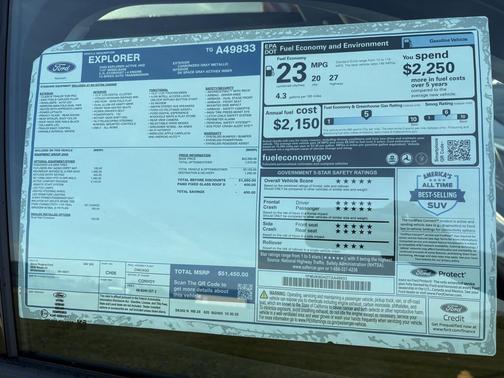This screenshot has width=504, height=378.
Task: Click the vehicle barcode above the warning
Action: [326, 284]
